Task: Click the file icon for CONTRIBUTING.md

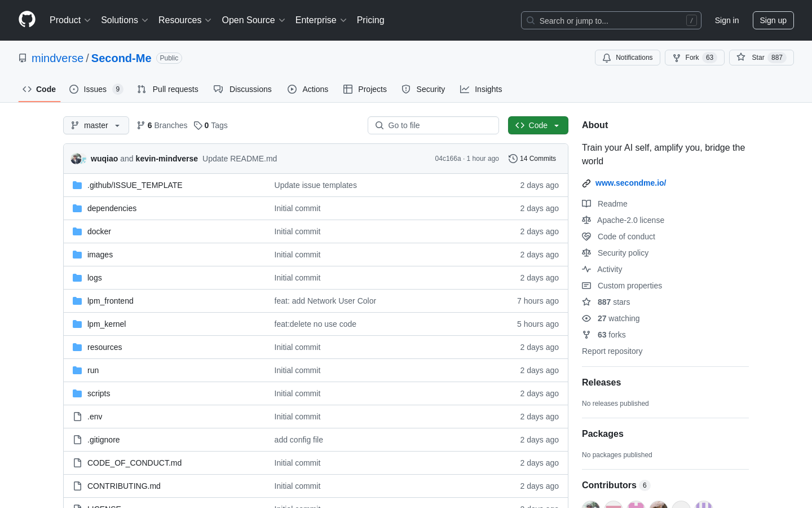Action: [77, 486]
